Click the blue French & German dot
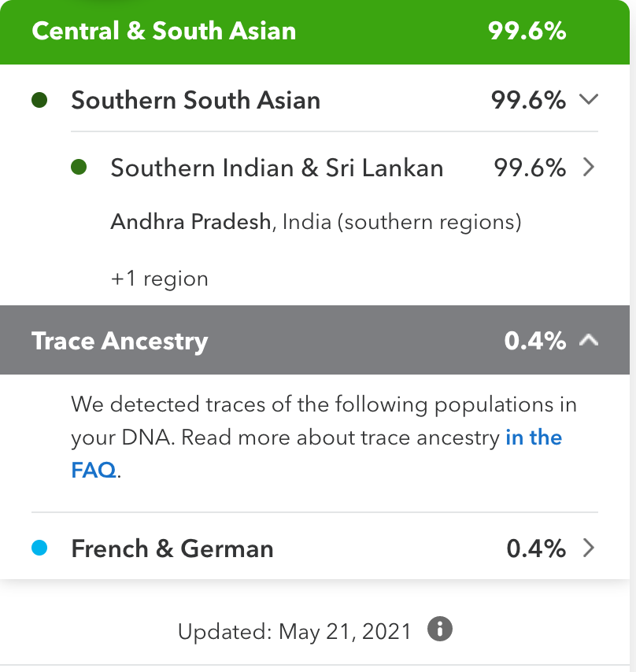Image resolution: width=636 pixels, height=672 pixels. pos(39,548)
